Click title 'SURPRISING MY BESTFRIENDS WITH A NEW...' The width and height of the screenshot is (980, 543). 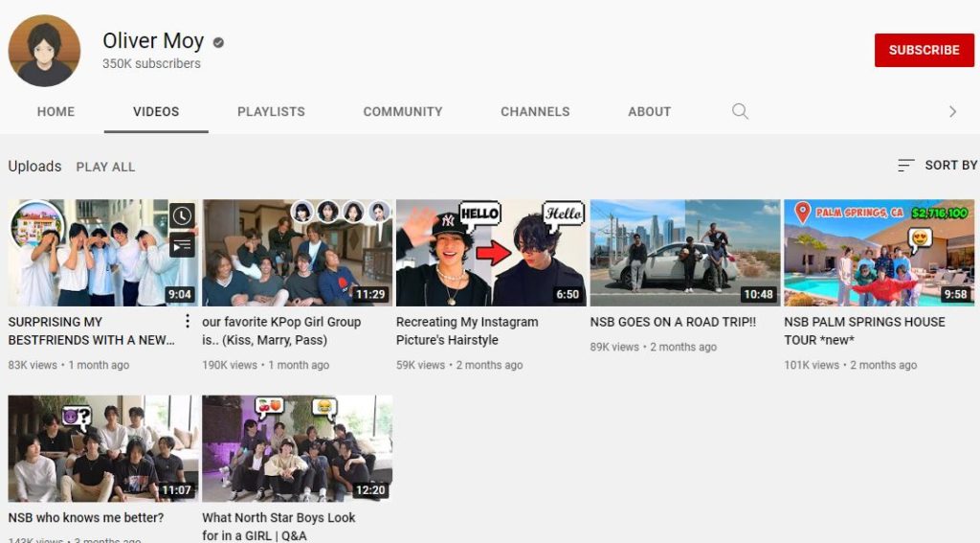[91, 331]
